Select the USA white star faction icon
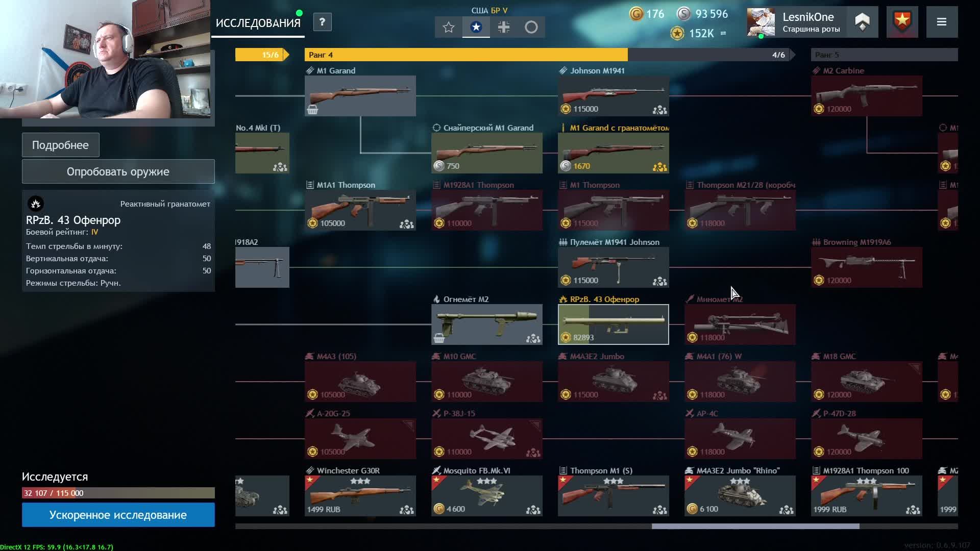This screenshot has height=551, width=980. tap(476, 27)
